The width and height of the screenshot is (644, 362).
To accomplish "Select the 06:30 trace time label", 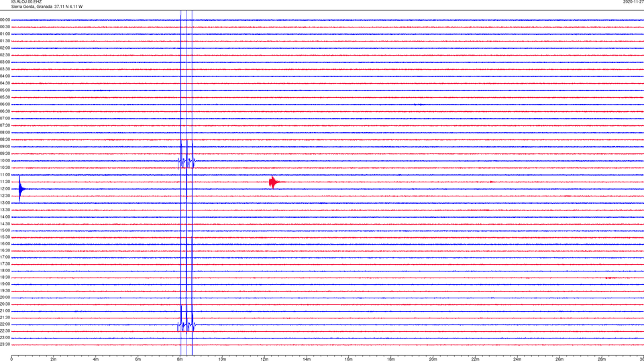I will [x=5, y=111].
